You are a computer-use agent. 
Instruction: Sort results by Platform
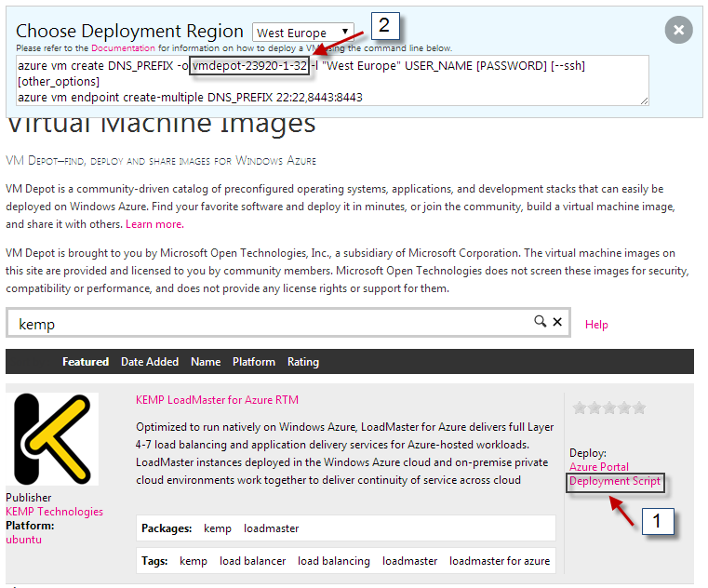pos(254,362)
